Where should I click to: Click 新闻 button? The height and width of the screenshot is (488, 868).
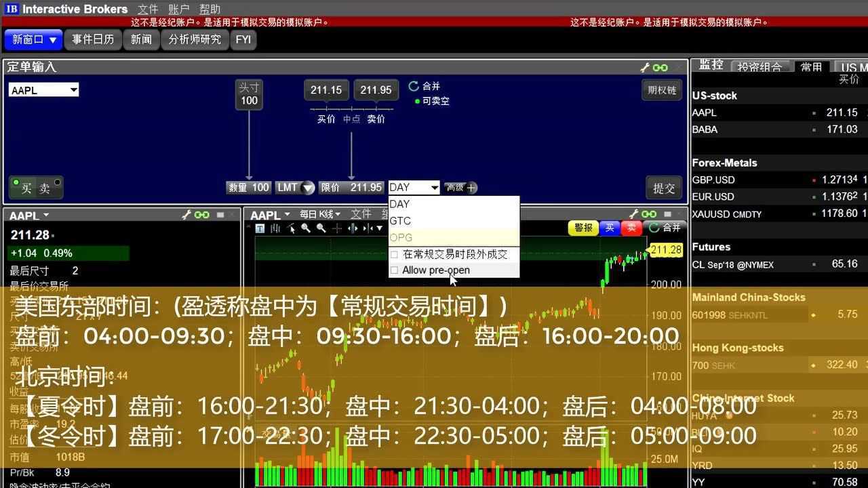[141, 39]
